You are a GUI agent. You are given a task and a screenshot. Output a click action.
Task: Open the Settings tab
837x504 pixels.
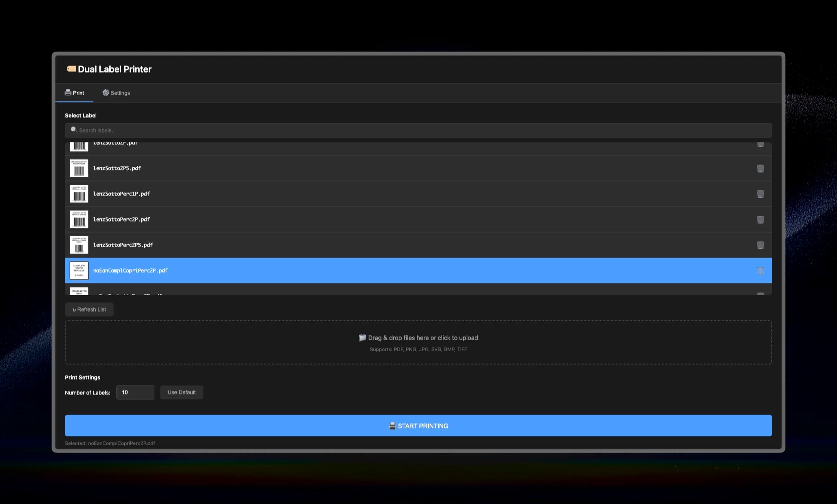point(116,93)
